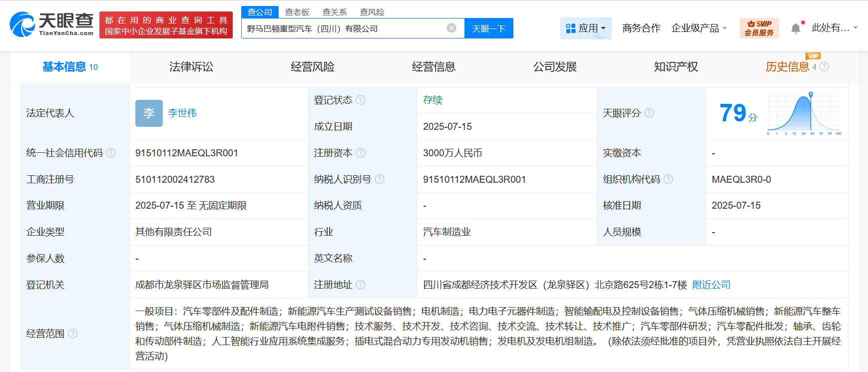Open SVIP member service badge
This screenshot has height=372, width=868.
pyautogui.click(x=759, y=28)
